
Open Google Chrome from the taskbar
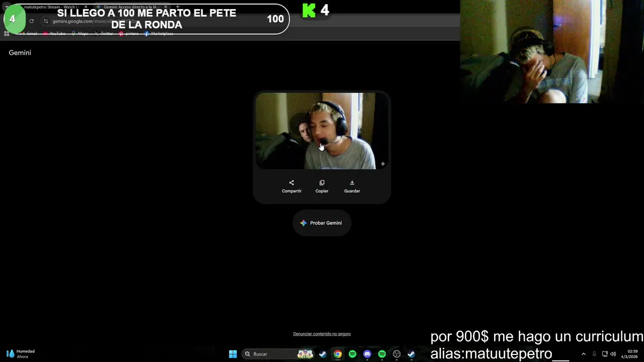pos(338,354)
